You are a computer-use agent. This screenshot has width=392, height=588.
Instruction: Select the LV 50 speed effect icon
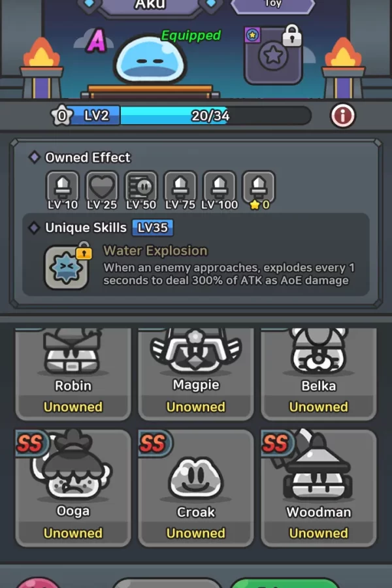[141, 186]
